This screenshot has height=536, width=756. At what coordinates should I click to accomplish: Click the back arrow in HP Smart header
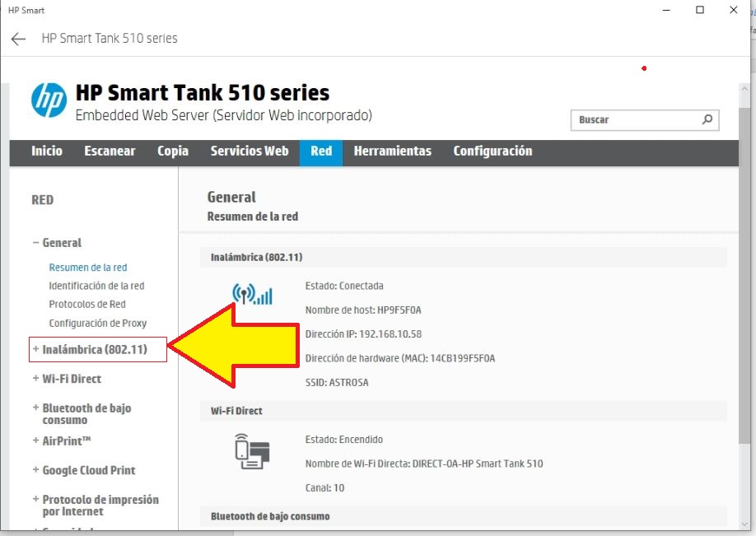(x=18, y=39)
